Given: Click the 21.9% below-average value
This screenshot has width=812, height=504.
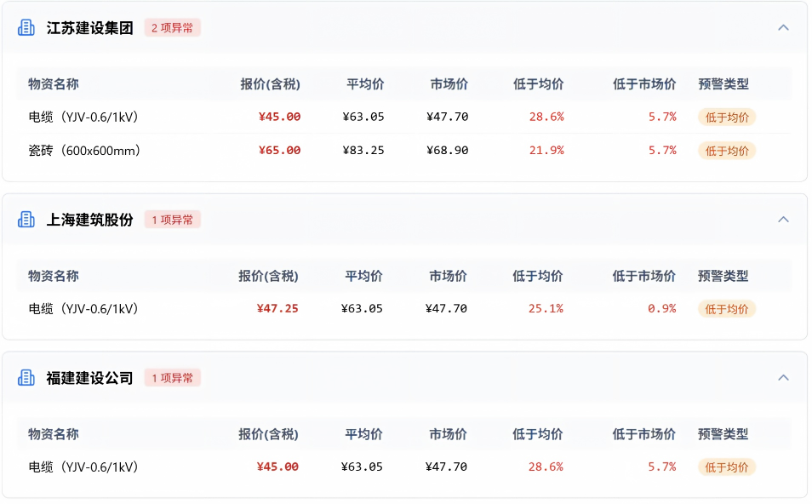Looking at the screenshot, I should [x=546, y=150].
